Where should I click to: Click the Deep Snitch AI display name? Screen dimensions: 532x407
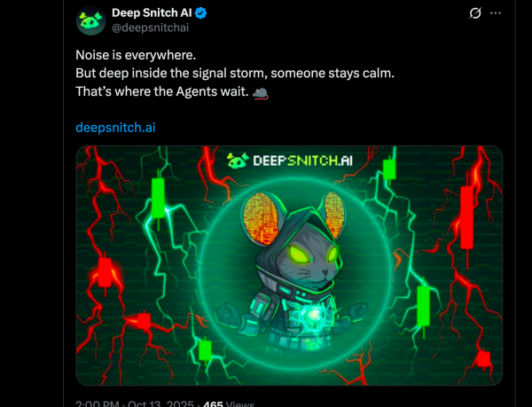(152, 13)
